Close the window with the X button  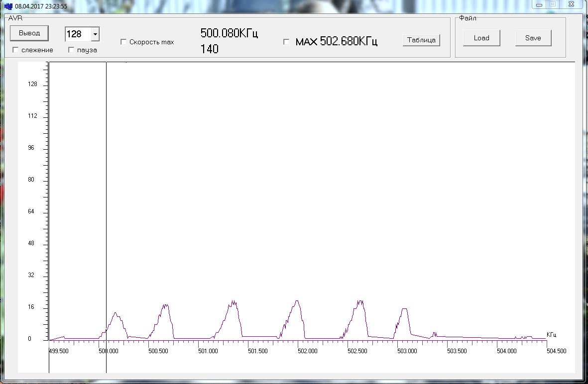568,4
